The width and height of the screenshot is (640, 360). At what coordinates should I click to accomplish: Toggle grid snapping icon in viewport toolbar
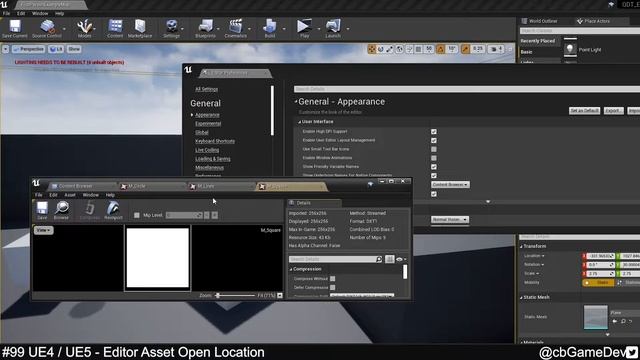(x=418, y=49)
